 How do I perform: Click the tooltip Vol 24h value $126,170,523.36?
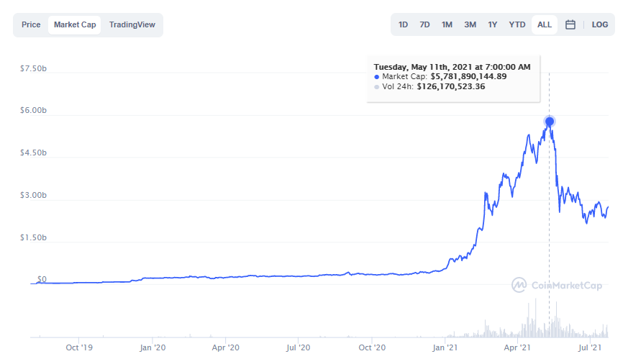pyautogui.click(x=451, y=86)
